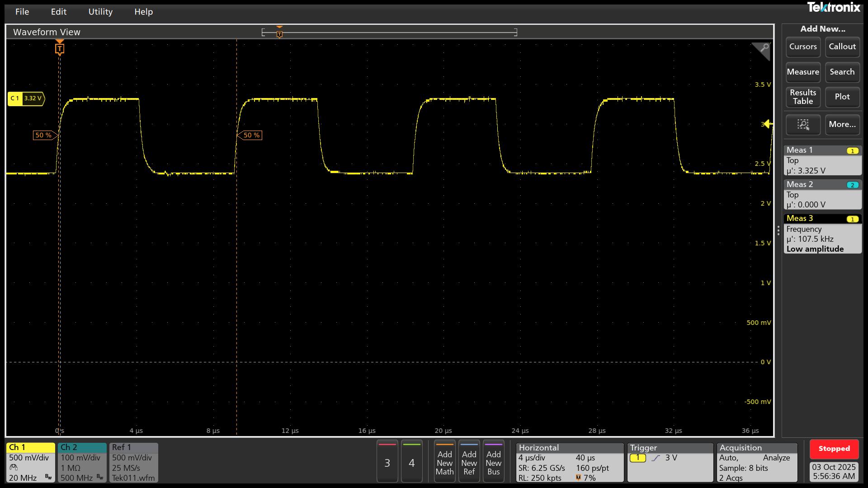Open the File menu
868x488 pixels.
click(x=22, y=12)
